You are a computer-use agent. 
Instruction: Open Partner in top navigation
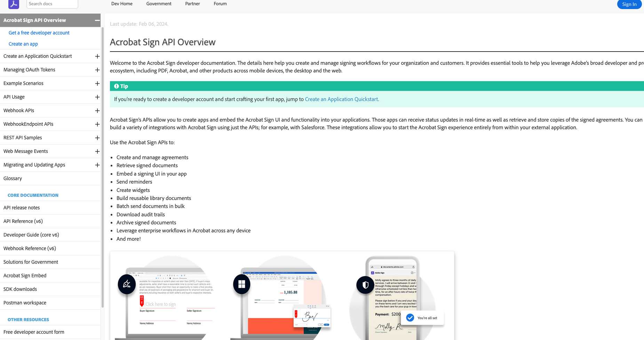(192, 4)
